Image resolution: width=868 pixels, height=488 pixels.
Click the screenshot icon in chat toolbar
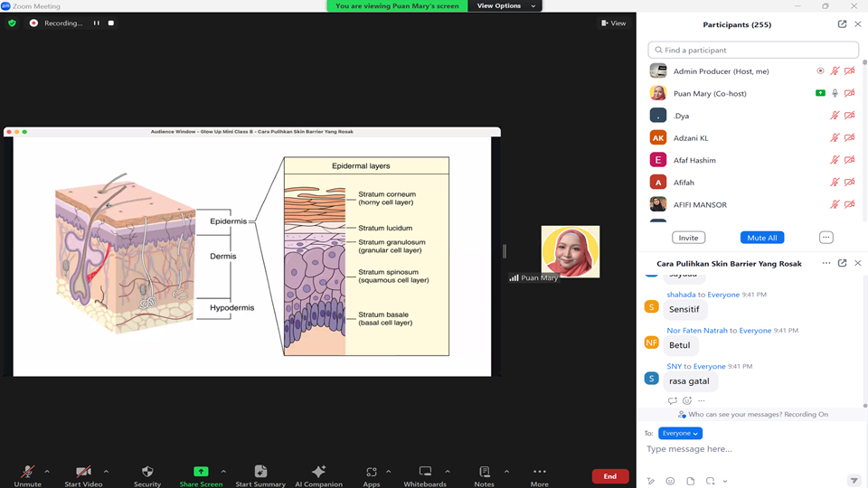(x=711, y=481)
